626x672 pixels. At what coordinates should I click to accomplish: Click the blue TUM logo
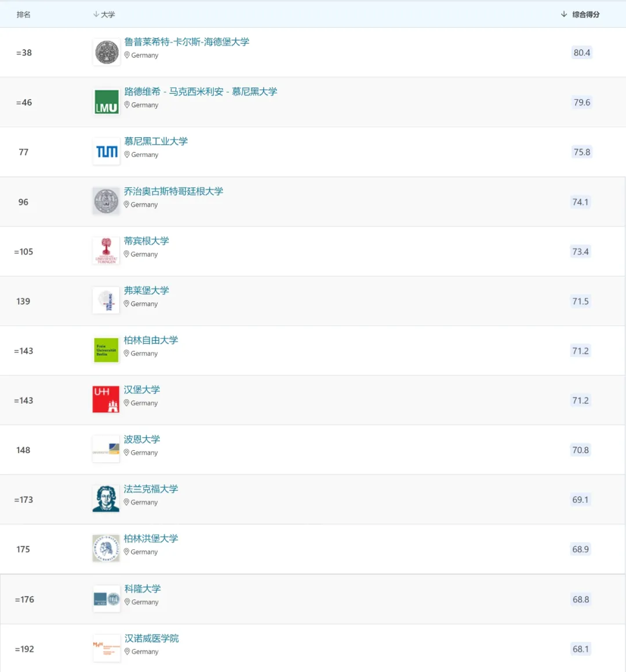(107, 152)
